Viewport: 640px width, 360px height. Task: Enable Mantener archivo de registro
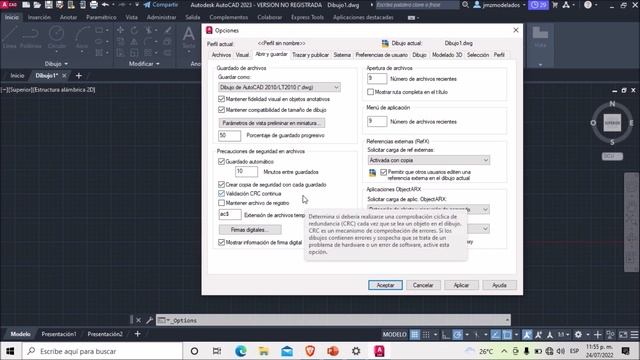click(x=222, y=203)
